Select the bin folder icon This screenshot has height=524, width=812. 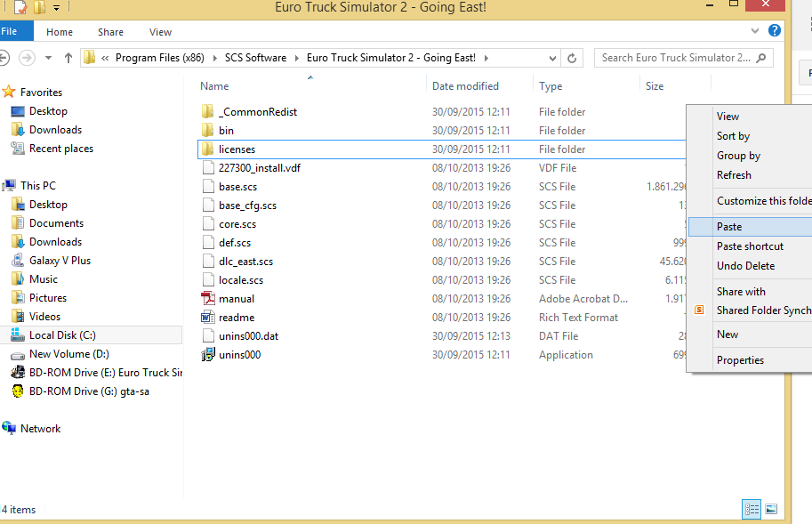[207, 130]
